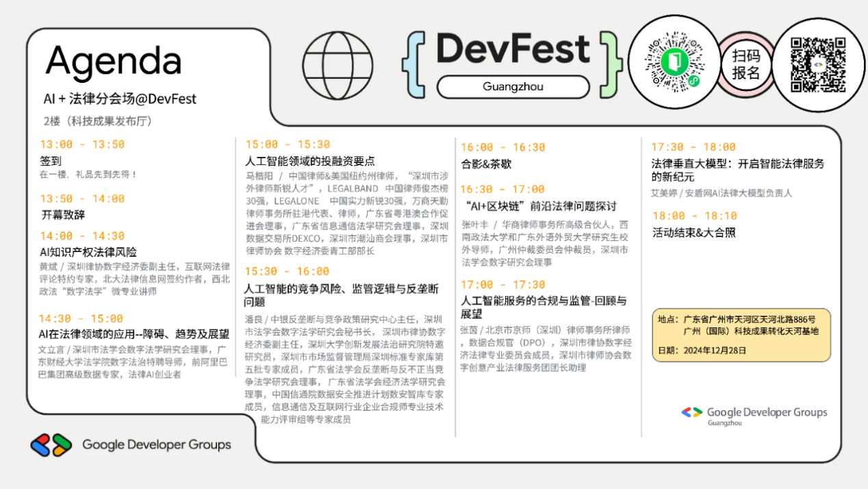Click the 16:30 - 17:00 time slot
868x489 pixels.
pyautogui.click(x=502, y=189)
